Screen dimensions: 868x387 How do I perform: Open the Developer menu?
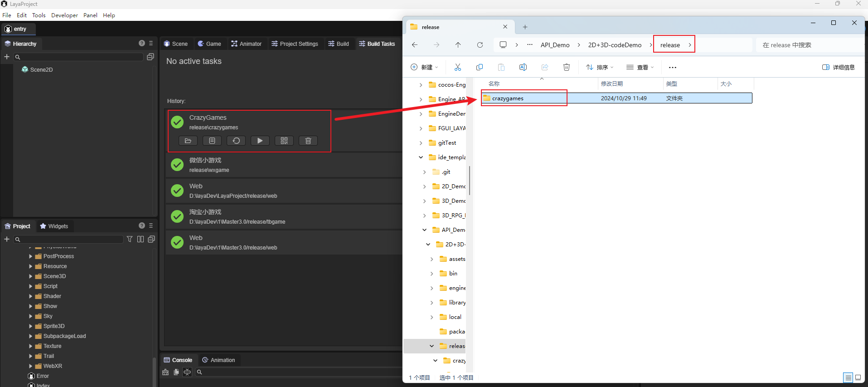coord(64,15)
